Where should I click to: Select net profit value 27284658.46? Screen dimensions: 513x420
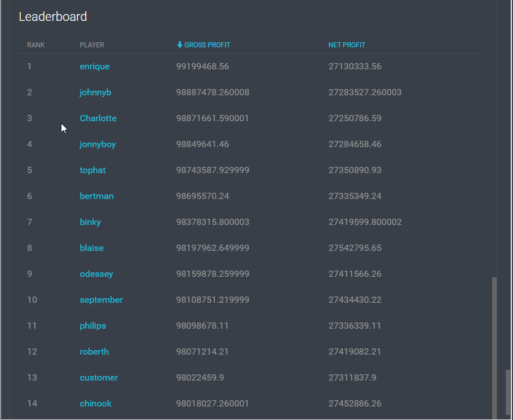tap(355, 144)
